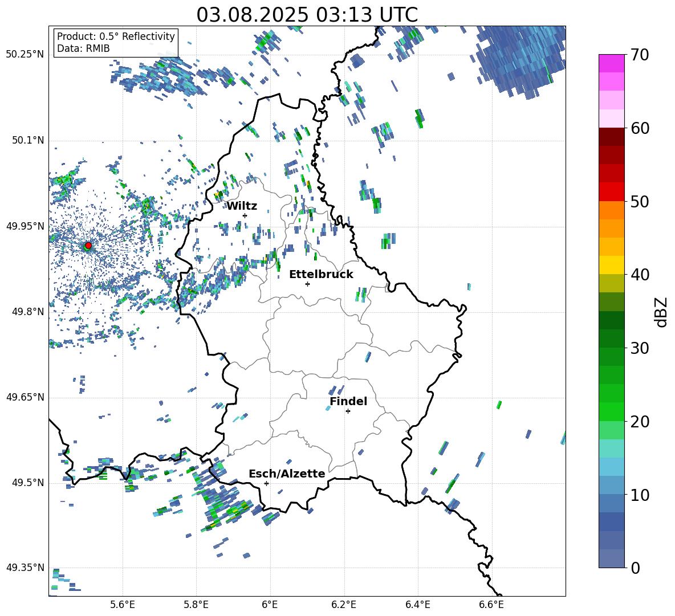Click the red radar location dot

88,246
